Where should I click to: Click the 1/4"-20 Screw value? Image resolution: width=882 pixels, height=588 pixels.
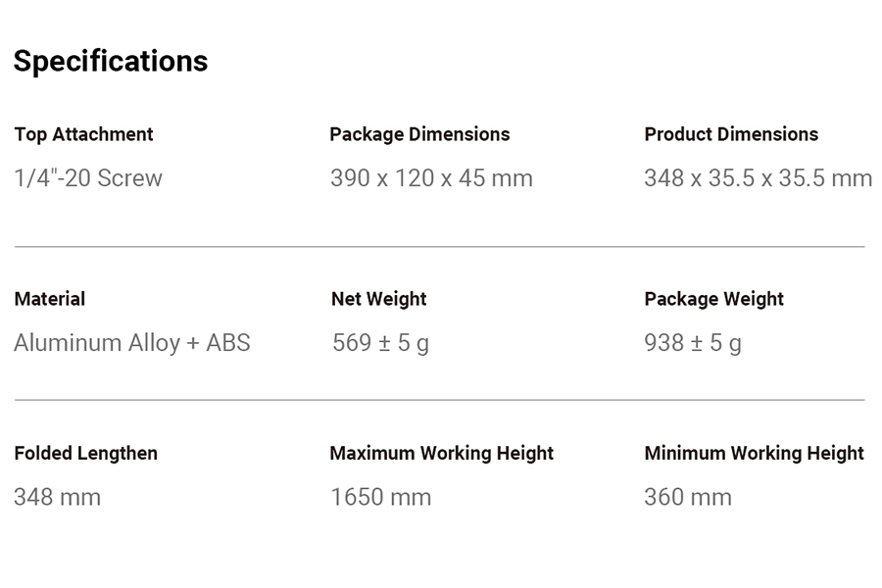point(88,177)
